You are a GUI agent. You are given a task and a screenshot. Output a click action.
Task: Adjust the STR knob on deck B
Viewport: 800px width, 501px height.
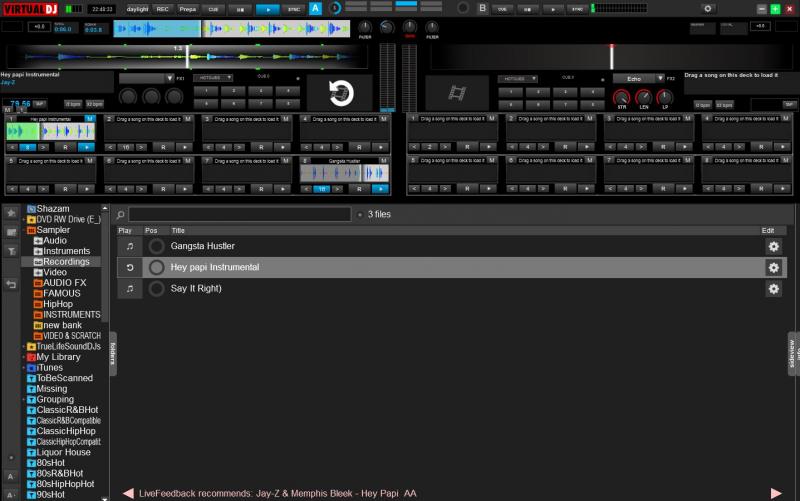coord(621,96)
